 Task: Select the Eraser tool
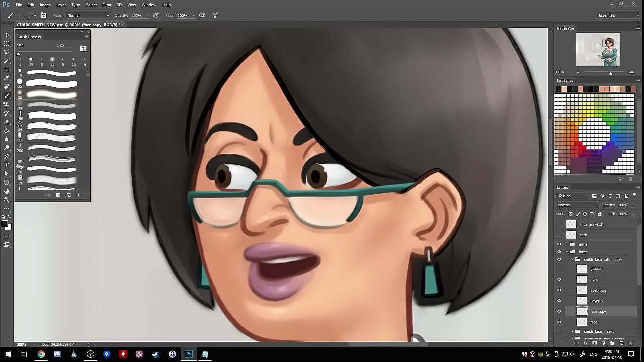coord(7,122)
